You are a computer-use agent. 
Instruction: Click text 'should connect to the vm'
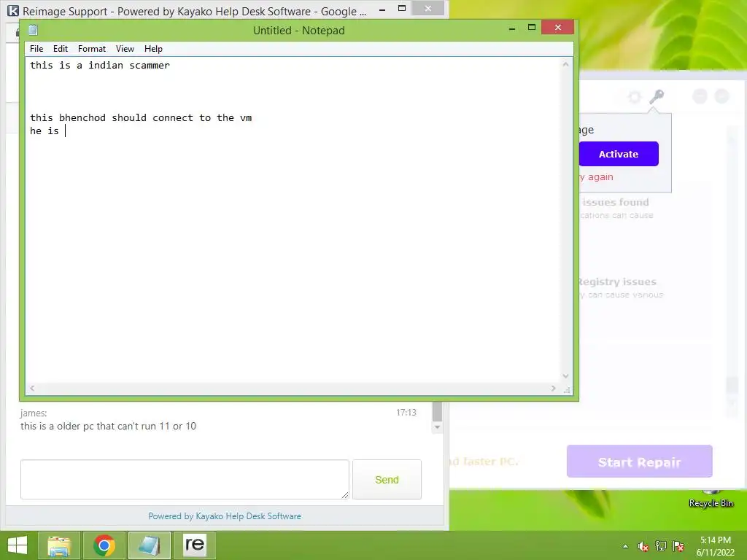tap(182, 117)
